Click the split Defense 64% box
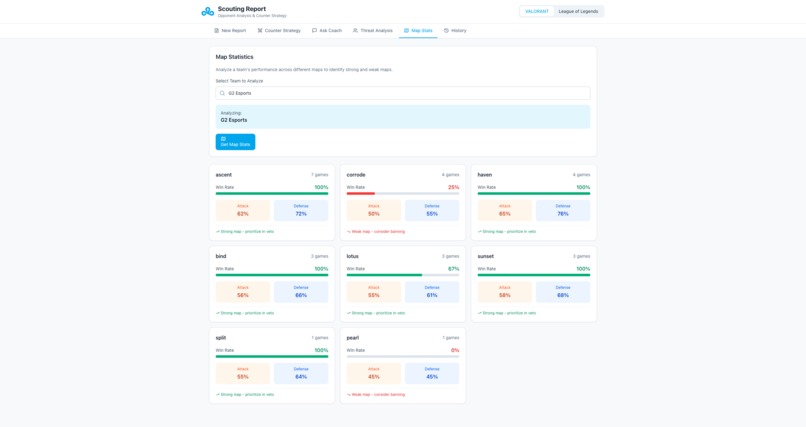Image resolution: width=806 pixels, height=427 pixels. point(301,374)
